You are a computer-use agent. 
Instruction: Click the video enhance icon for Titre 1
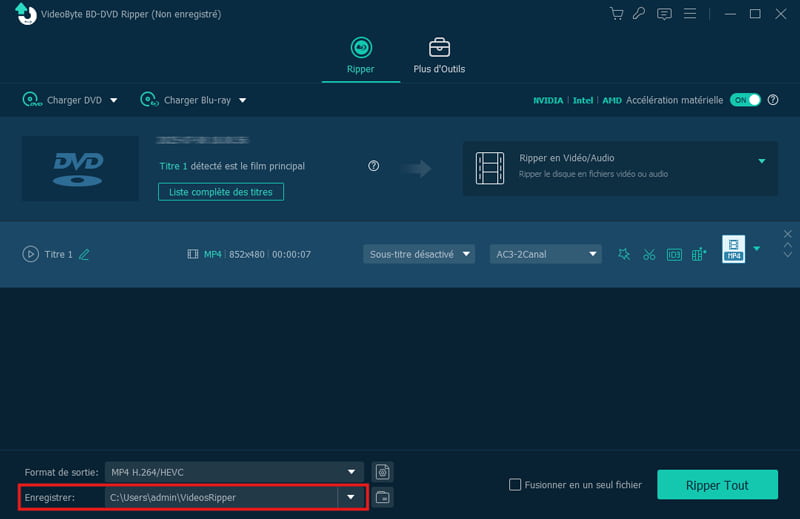[x=699, y=254]
